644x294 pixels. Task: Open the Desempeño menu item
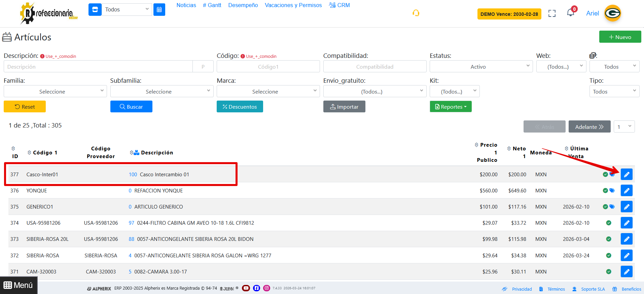[243, 5]
